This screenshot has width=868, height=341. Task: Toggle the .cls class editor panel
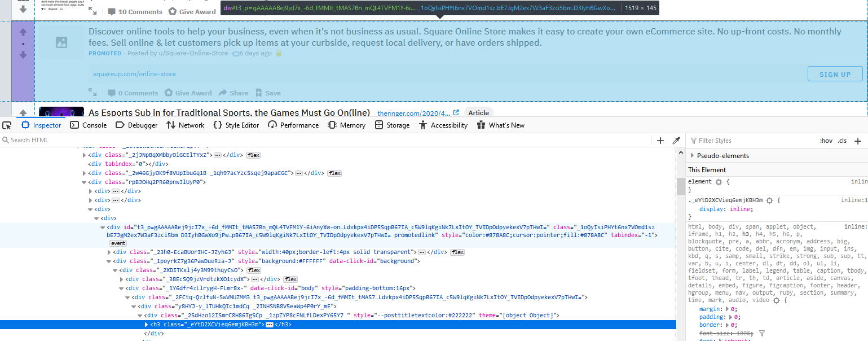point(842,140)
